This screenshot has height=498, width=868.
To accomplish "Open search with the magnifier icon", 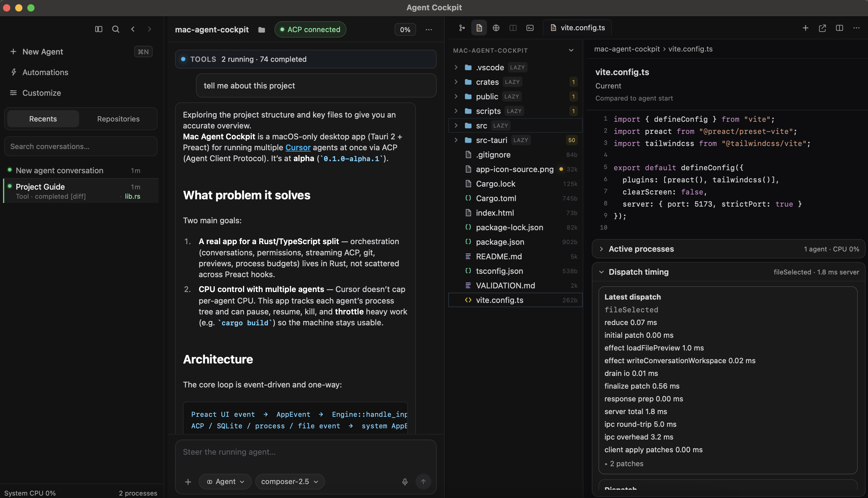I will [x=116, y=29].
